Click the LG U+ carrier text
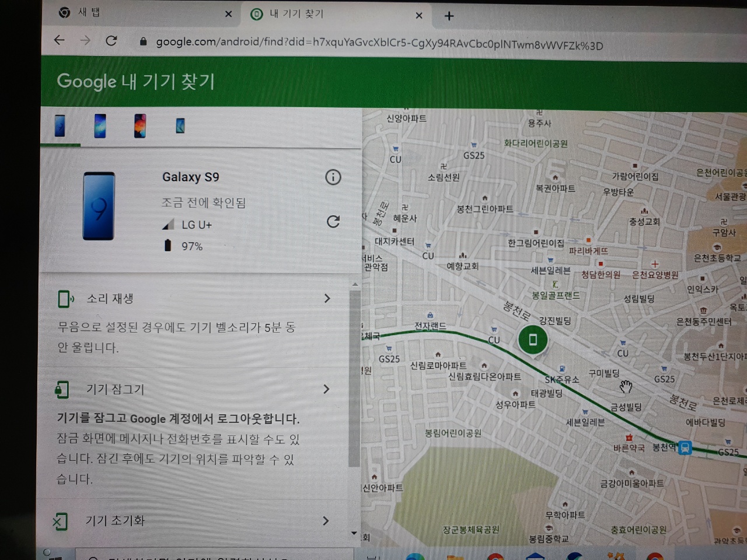The width and height of the screenshot is (747, 560). (197, 225)
